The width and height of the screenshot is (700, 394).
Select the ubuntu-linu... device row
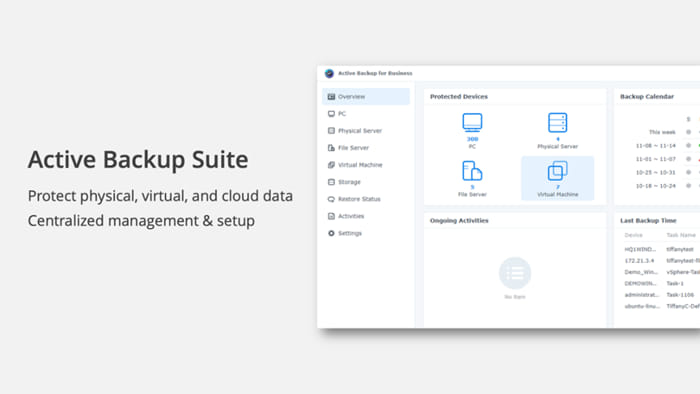(x=661, y=306)
